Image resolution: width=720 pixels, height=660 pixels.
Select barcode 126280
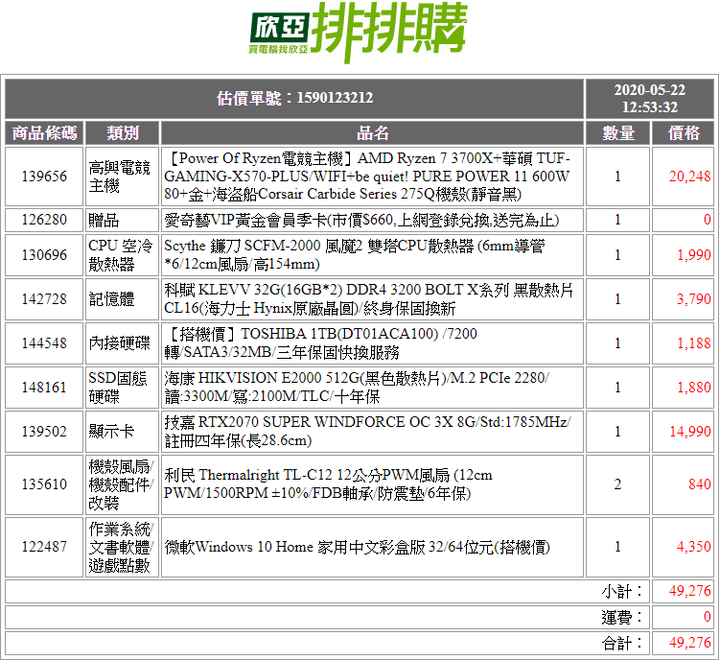44,220
